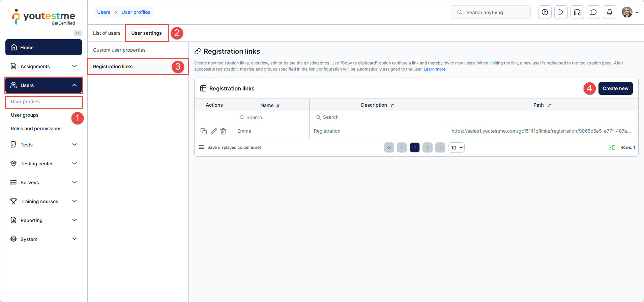Open rows per page dropdown

pyautogui.click(x=456, y=147)
